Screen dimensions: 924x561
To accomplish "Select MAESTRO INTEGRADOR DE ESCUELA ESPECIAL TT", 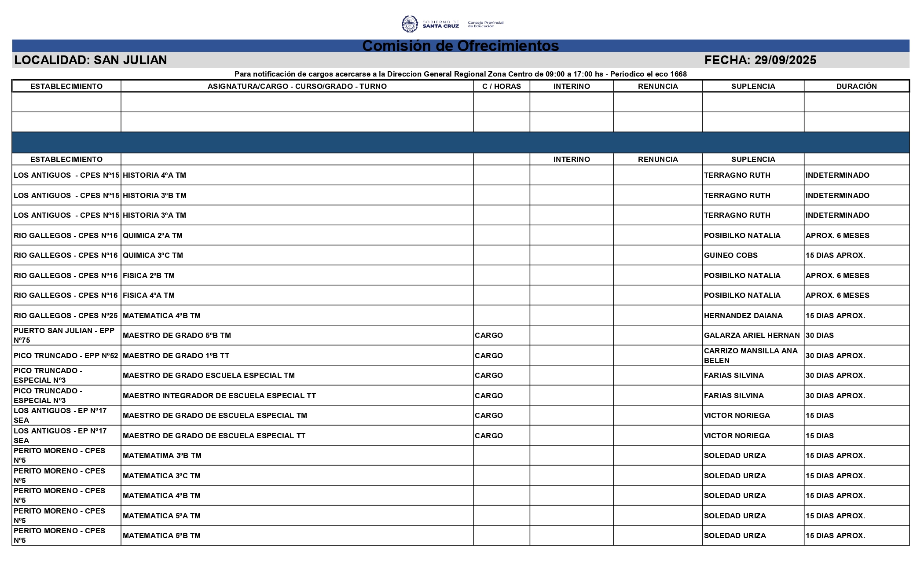I will (x=219, y=396).
